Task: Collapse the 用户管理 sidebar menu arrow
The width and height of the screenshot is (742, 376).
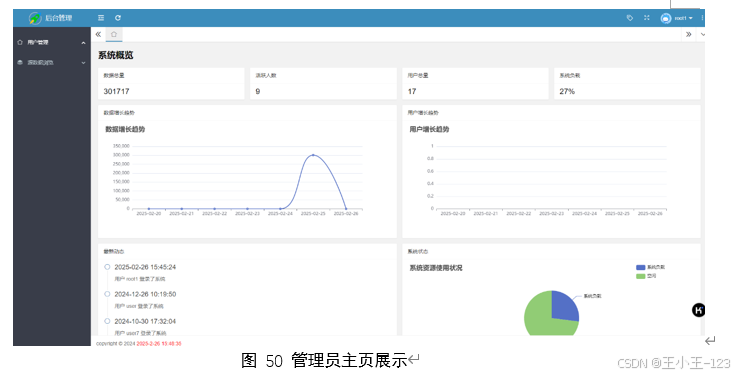Action: tap(83, 43)
